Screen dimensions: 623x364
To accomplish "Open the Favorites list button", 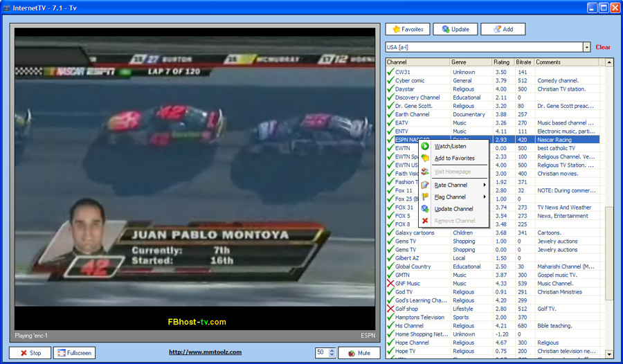I will pyautogui.click(x=408, y=29).
